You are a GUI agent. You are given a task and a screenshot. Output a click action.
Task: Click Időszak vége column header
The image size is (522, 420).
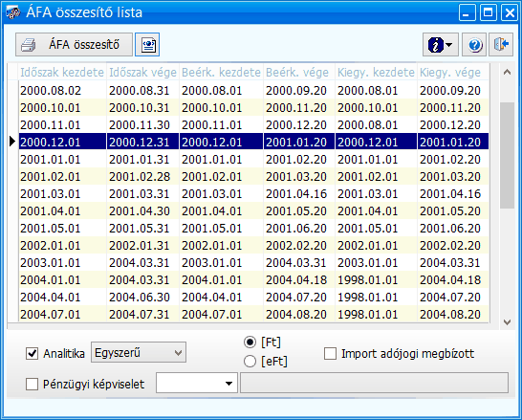(142, 72)
